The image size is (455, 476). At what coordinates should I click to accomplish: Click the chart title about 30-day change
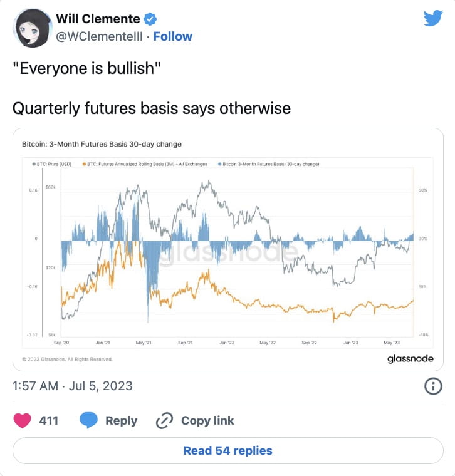coord(102,144)
